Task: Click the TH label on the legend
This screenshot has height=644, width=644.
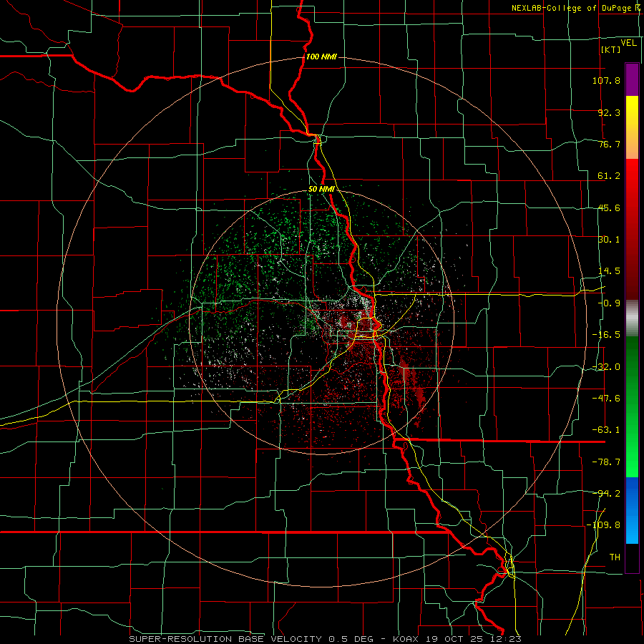Action: tap(615, 557)
